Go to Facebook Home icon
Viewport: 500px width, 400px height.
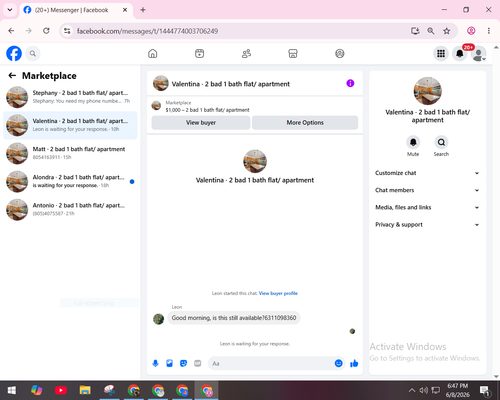click(153, 53)
